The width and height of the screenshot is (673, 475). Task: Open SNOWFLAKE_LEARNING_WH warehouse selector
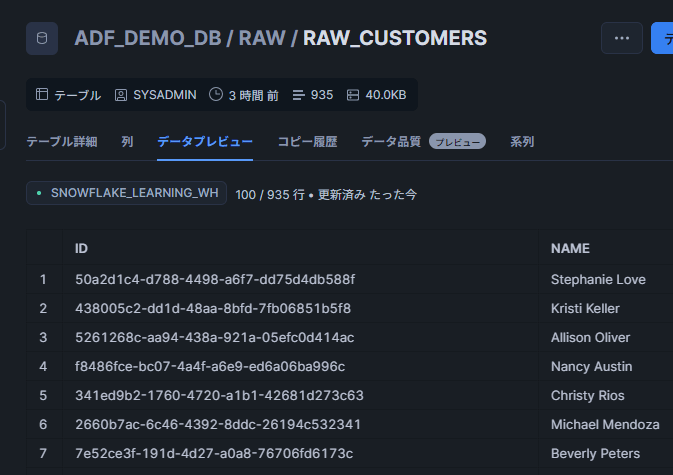pos(126,193)
